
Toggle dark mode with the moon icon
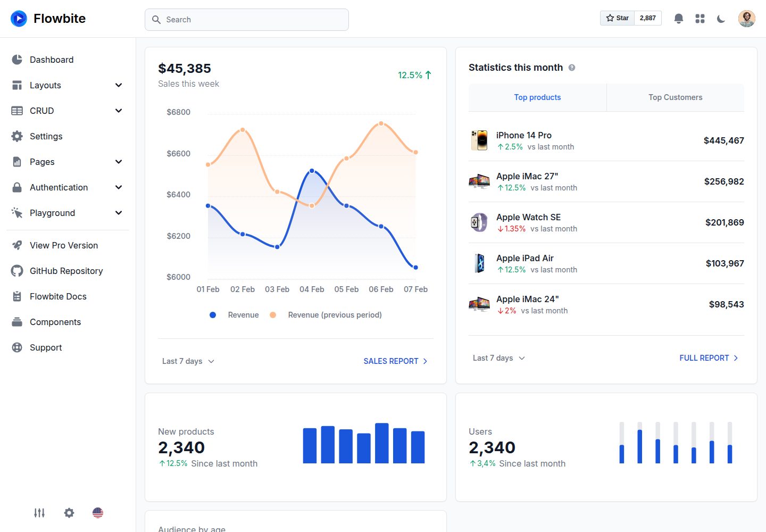click(x=721, y=19)
